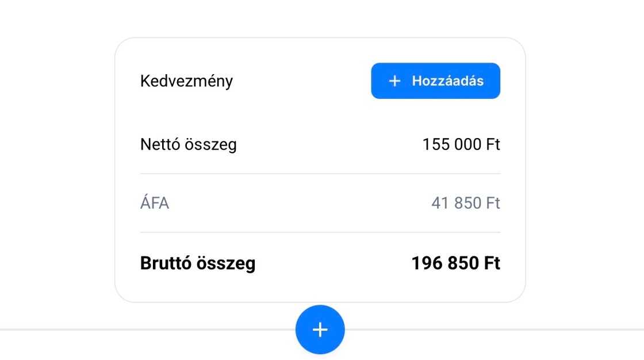Click the 155 000 Ft net amount

click(461, 144)
